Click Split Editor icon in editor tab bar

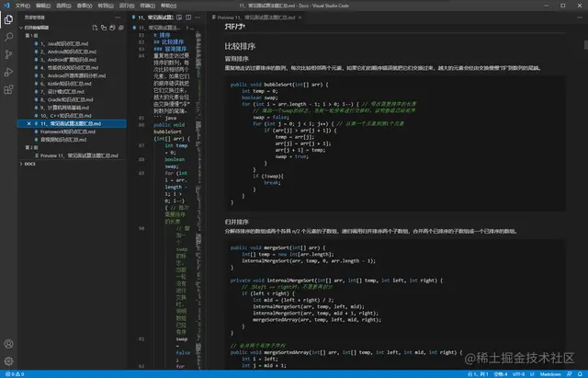click(x=188, y=17)
